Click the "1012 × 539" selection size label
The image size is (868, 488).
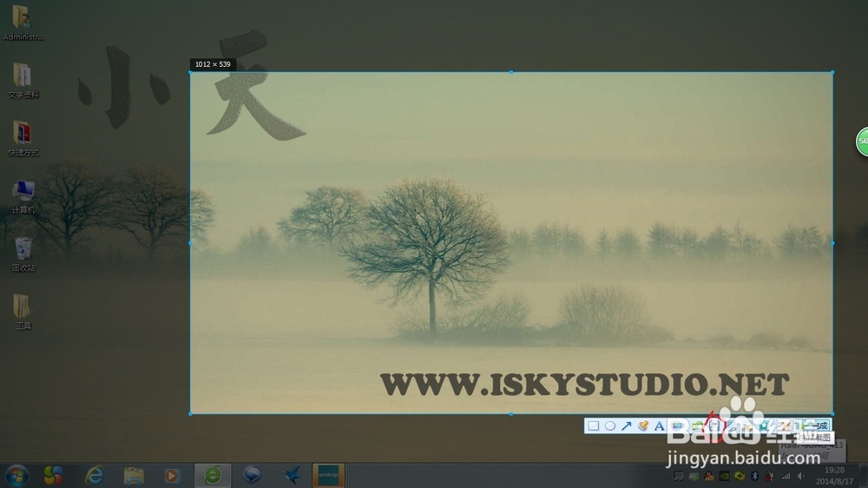click(x=213, y=64)
